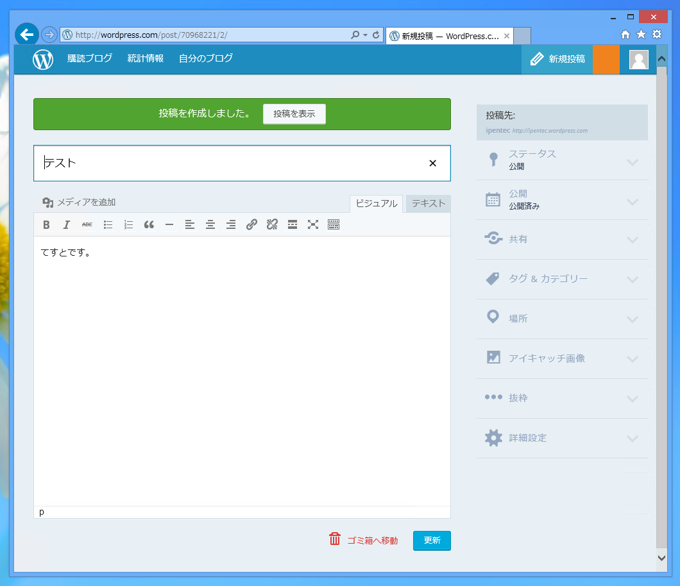Refresh the browser page

[x=376, y=35]
